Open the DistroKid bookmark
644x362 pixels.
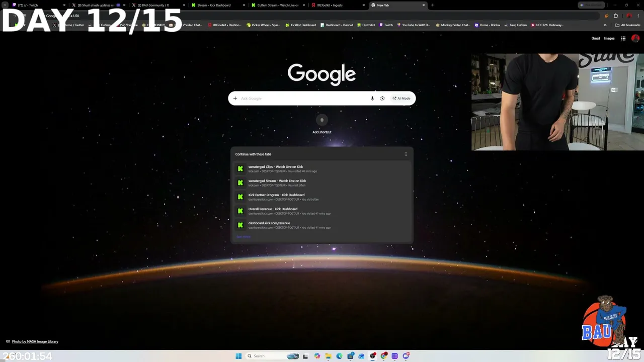(x=366, y=25)
